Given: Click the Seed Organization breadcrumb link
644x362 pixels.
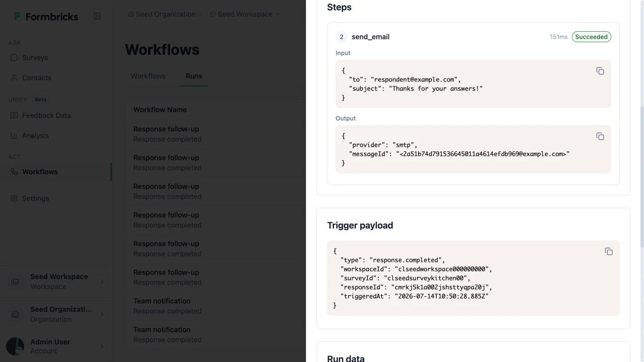Looking at the screenshot, I should tap(166, 15).
